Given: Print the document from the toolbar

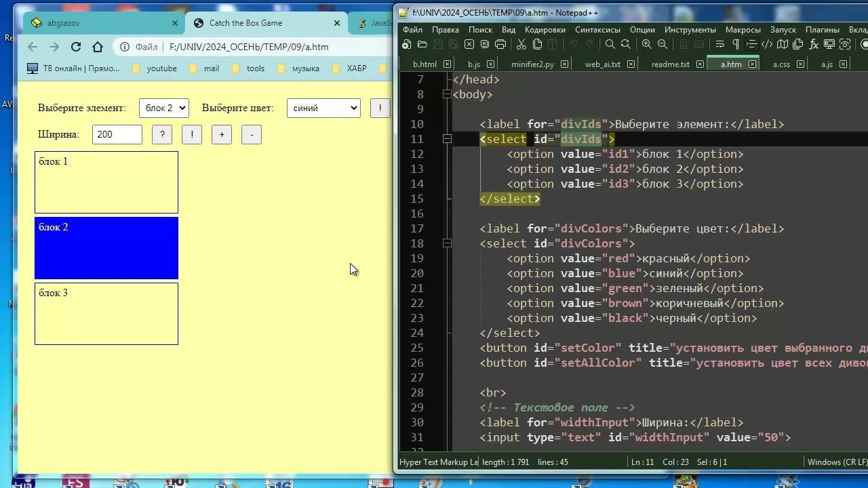Looking at the screenshot, I should coord(500,44).
